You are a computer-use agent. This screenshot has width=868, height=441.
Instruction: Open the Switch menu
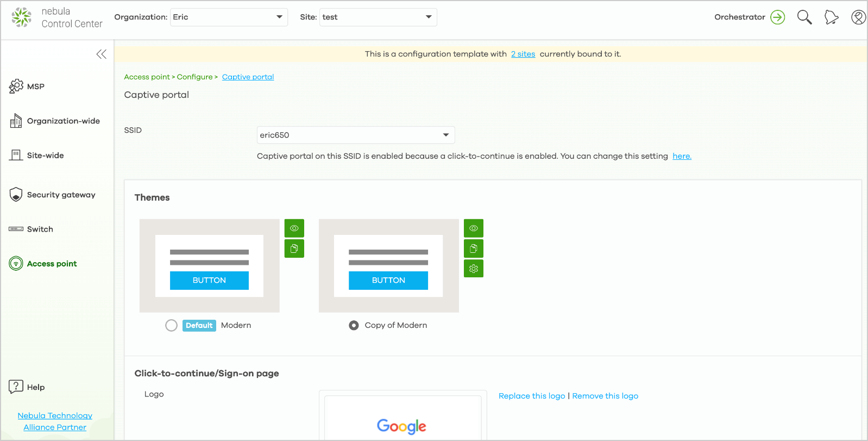(40, 229)
